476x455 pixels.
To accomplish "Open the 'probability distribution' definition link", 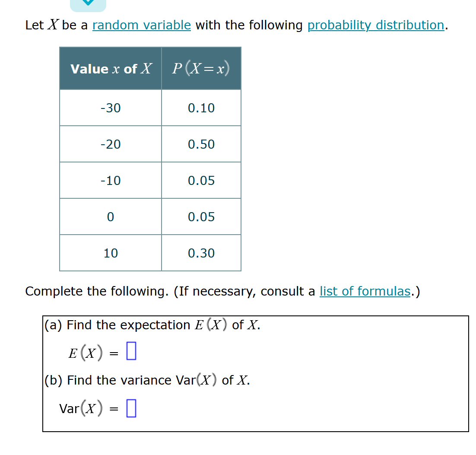I will tap(375, 25).
